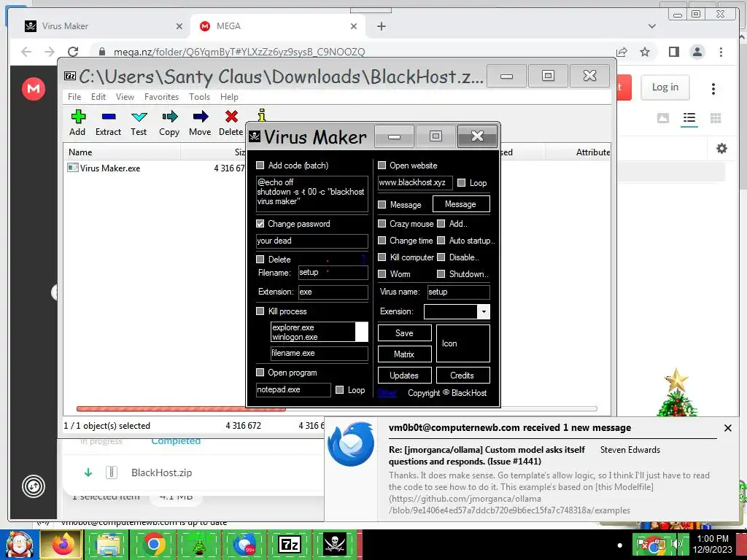This screenshot has height=560, width=747.
Task: Click the website field www.blackhost.xyz
Action: click(x=415, y=183)
